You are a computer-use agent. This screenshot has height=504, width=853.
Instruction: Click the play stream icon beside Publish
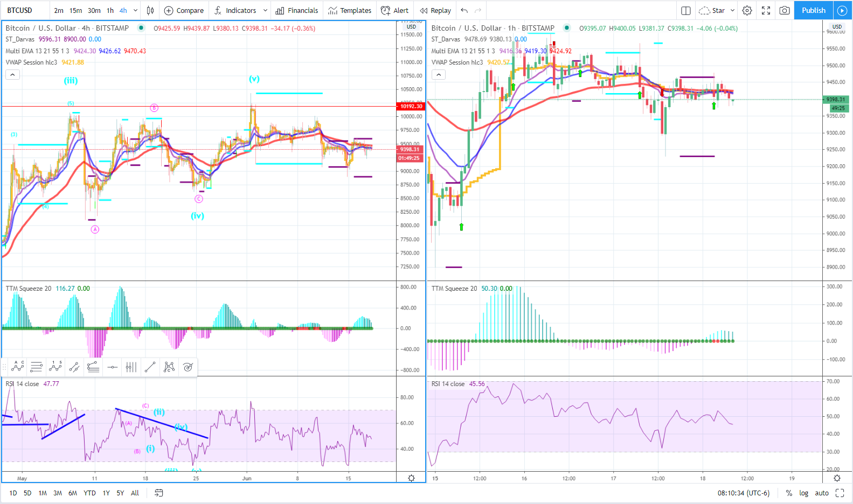(842, 10)
